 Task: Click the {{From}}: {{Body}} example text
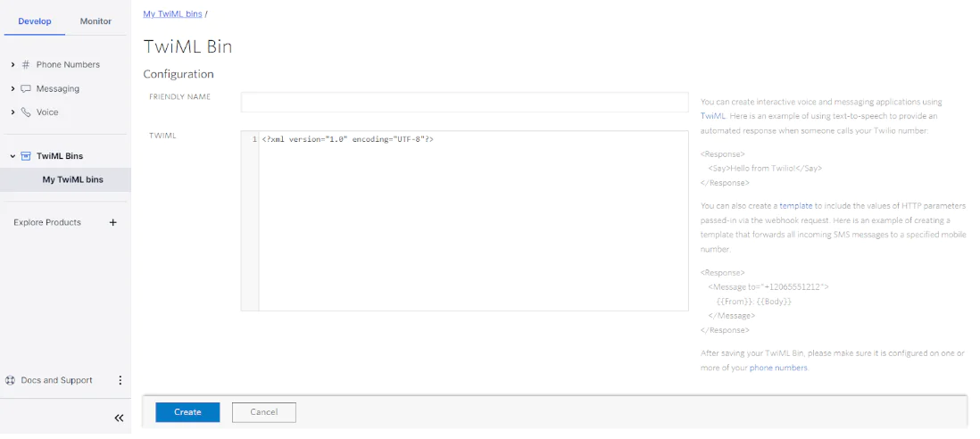pos(754,302)
